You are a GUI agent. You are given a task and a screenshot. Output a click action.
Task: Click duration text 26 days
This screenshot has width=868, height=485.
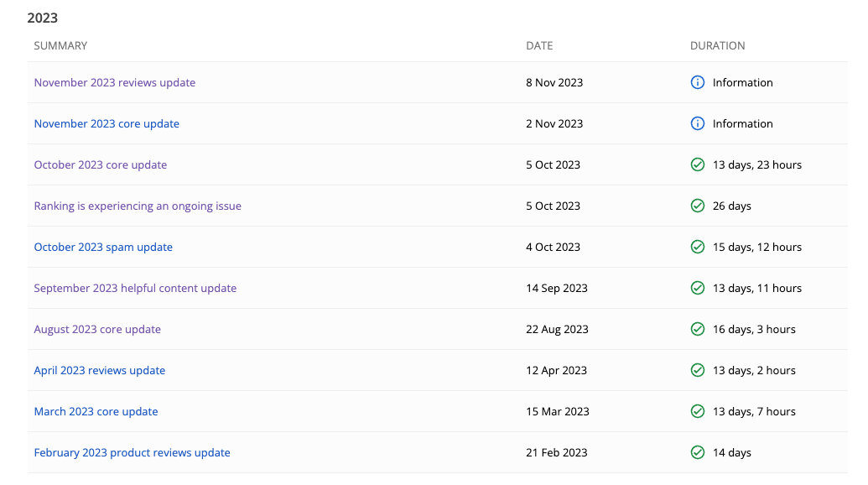tap(732, 206)
